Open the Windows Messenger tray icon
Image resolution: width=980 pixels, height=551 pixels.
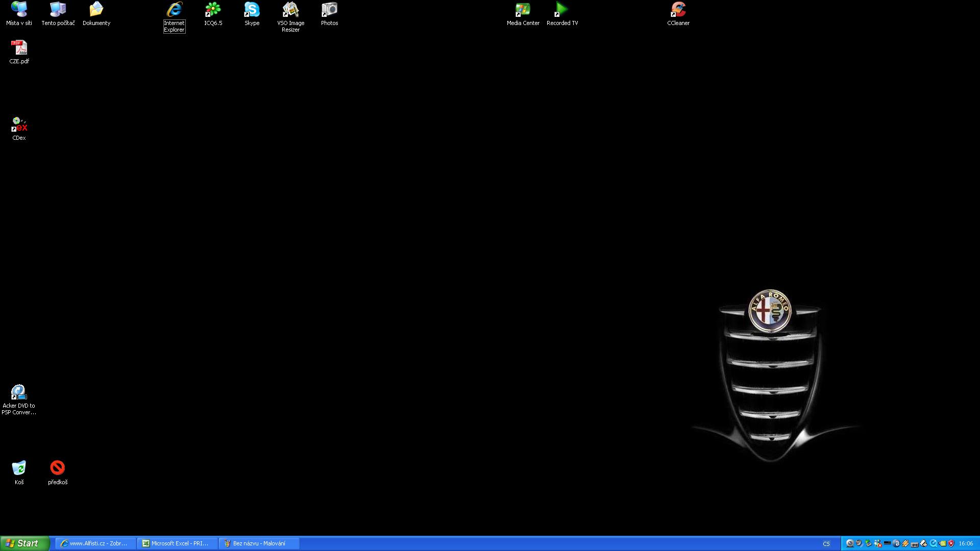(878, 543)
